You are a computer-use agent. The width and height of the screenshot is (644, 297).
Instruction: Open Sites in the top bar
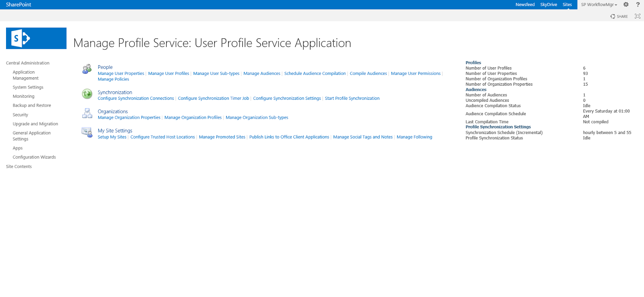(x=567, y=5)
